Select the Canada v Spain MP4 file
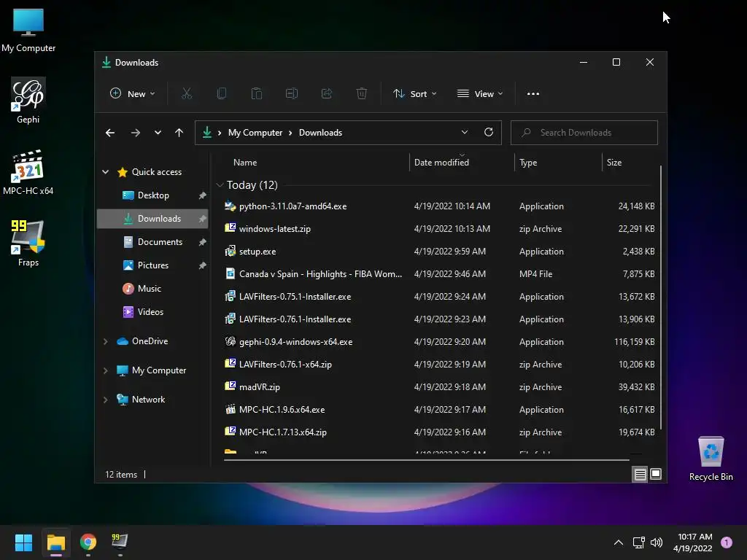The image size is (747, 560). coord(438,274)
